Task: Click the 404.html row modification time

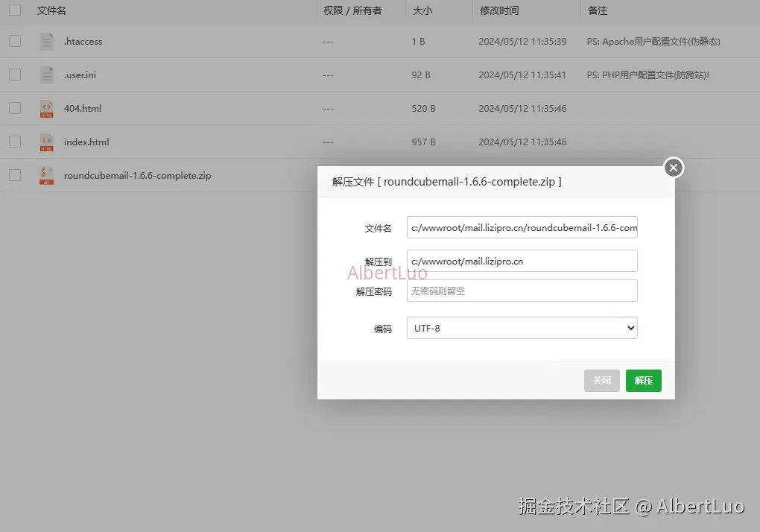Action: (x=522, y=109)
